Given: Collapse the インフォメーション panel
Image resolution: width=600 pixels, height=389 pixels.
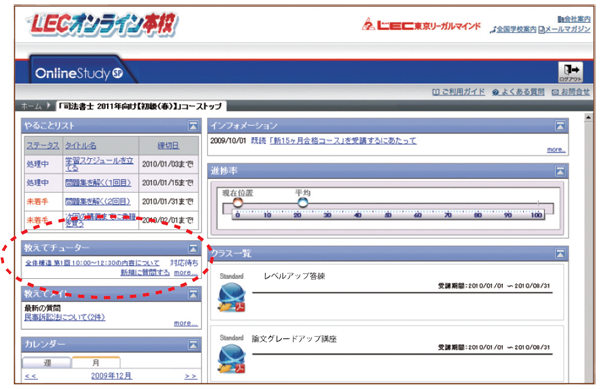Looking at the screenshot, I should 560,125.
